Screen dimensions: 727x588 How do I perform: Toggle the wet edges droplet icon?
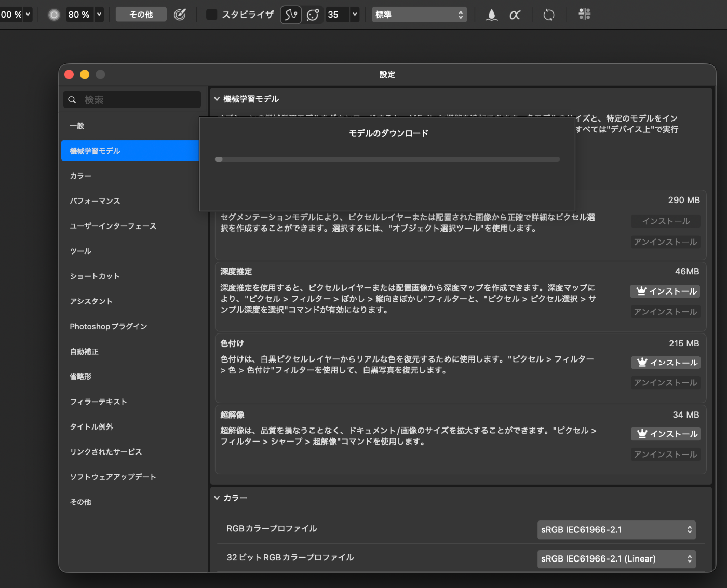(x=491, y=15)
